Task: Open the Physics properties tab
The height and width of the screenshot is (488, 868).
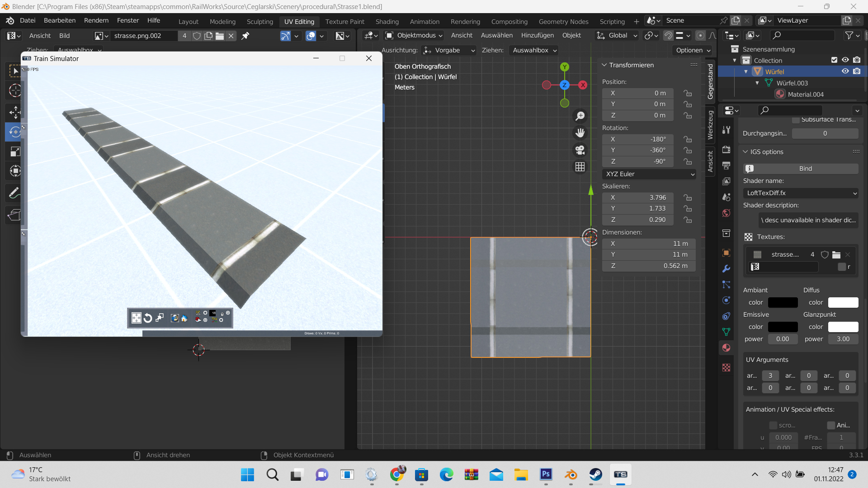Action: 726,300
